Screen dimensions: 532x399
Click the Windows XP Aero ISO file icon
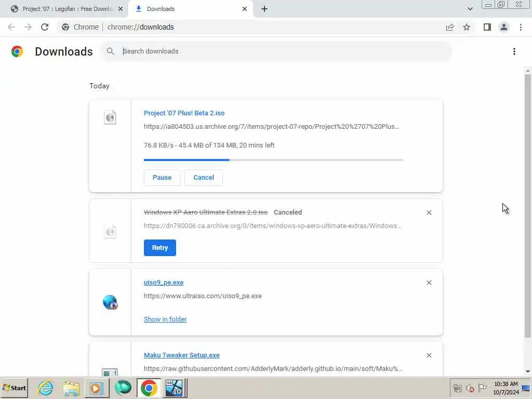point(110,231)
